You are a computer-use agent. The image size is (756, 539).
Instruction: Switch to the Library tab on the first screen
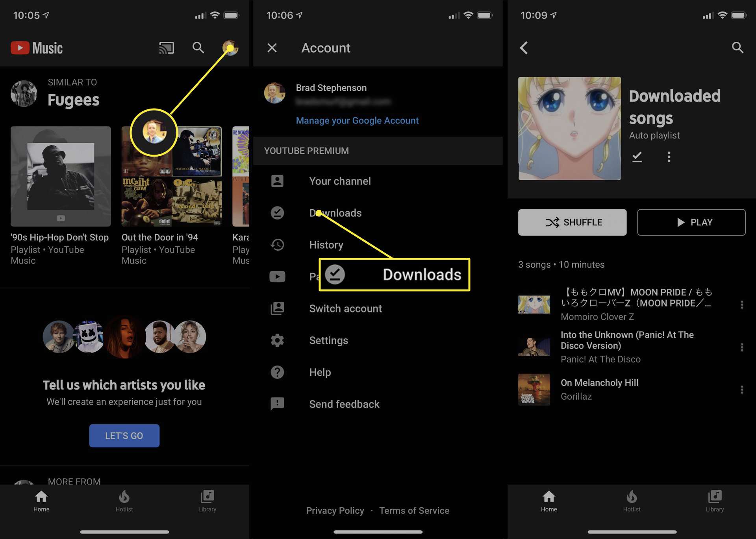click(x=207, y=501)
